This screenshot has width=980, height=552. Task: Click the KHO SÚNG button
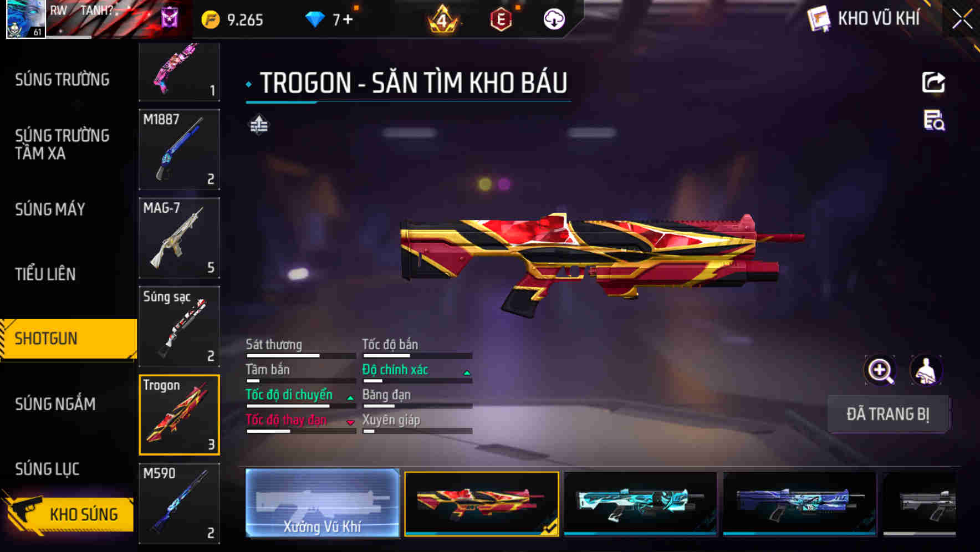[69, 514]
